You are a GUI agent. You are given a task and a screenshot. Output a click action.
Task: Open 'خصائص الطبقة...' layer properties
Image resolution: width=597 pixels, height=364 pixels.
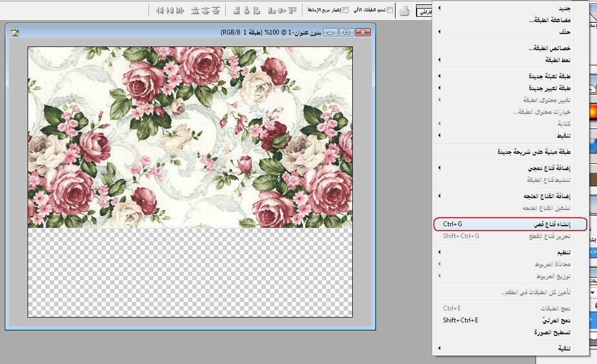(549, 48)
